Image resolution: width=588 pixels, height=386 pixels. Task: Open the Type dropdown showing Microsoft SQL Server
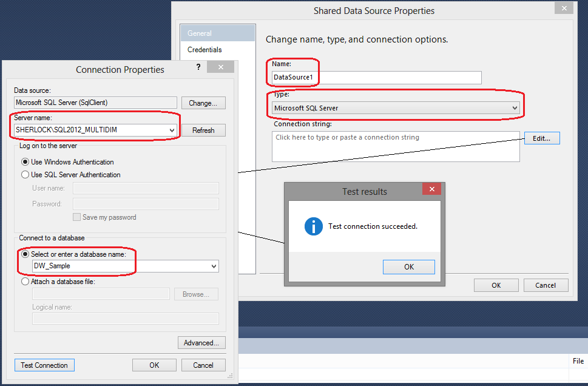pos(396,108)
